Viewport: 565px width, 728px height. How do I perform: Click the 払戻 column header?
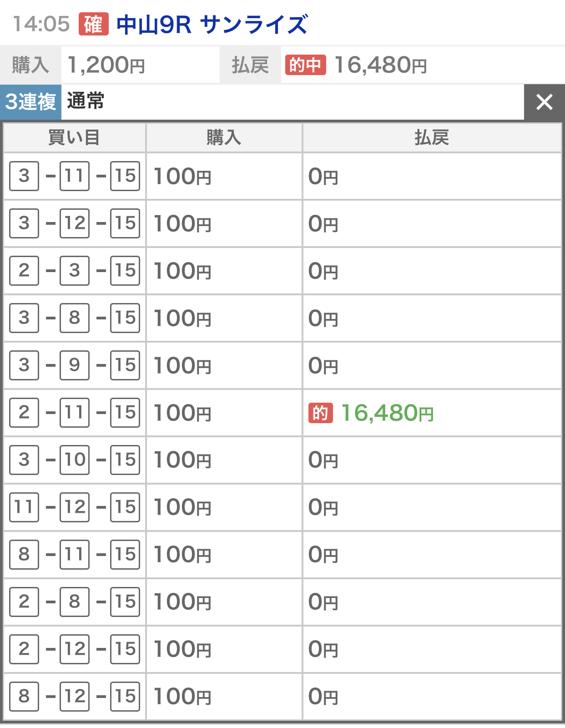click(431, 137)
